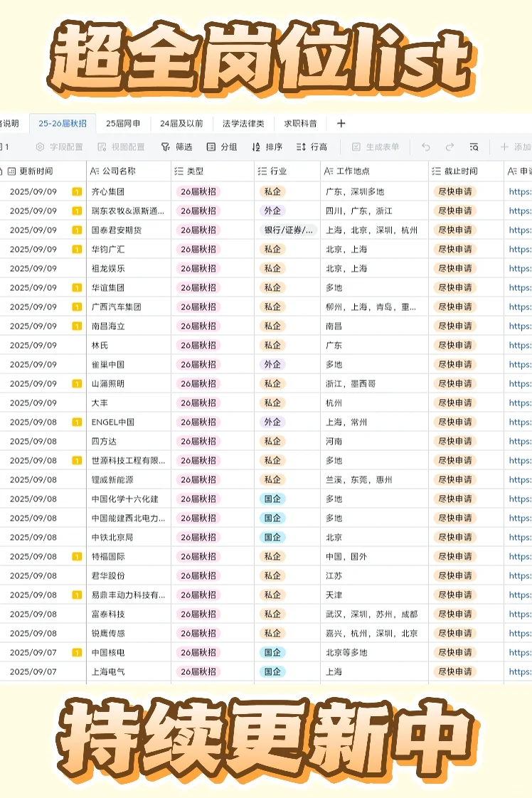Click the undo arrow icon
Screen dimensions: 532x798
(426, 147)
